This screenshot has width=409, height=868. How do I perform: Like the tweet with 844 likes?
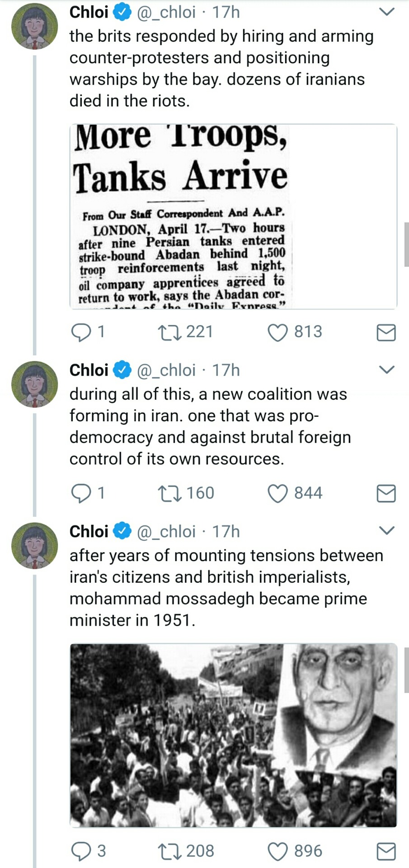tap(277, 493)
